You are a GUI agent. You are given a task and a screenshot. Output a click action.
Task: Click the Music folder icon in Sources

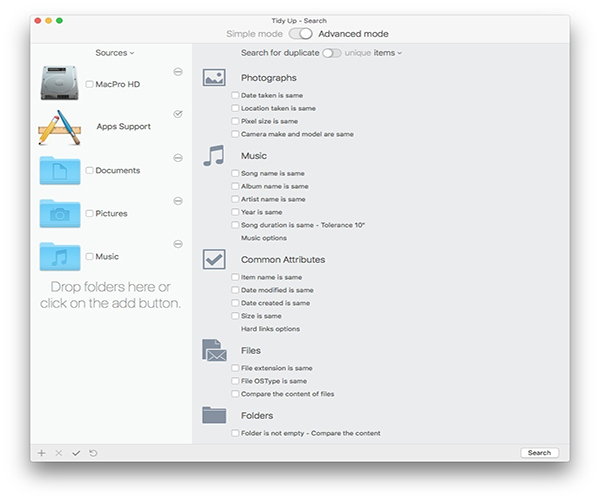60,256
